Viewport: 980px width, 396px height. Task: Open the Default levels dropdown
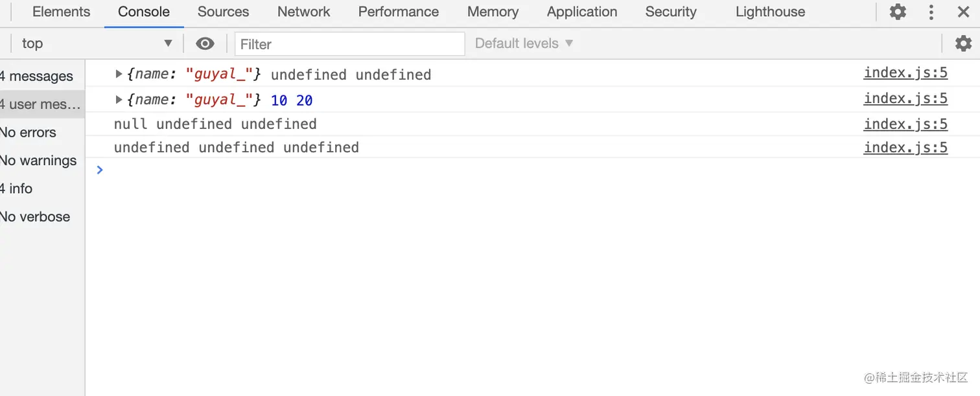coord(524,43)
